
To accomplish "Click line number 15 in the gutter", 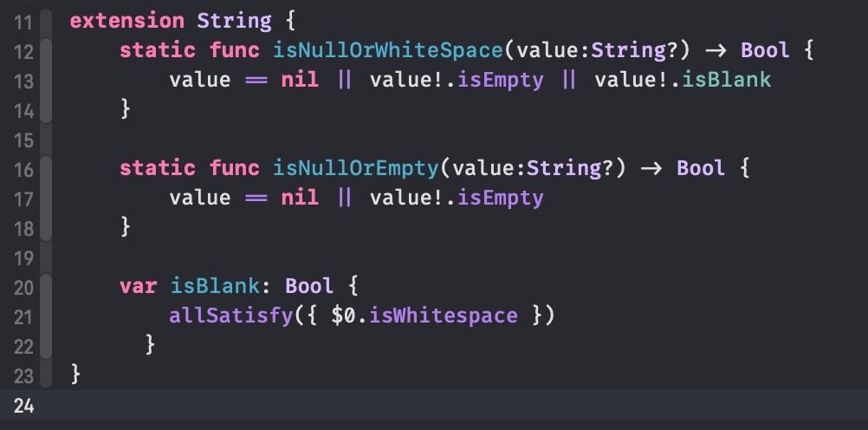I will pos(23,140).
